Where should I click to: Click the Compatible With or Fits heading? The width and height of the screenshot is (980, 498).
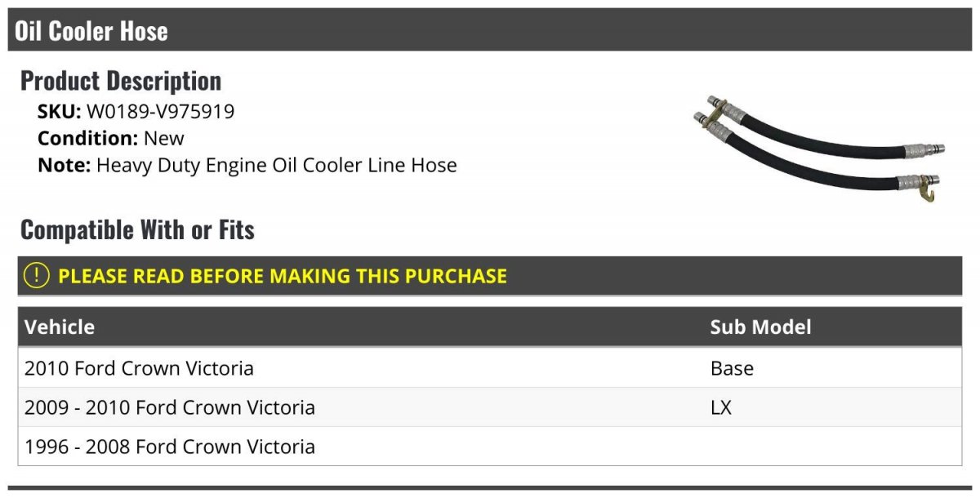click(x=137, y=230)
